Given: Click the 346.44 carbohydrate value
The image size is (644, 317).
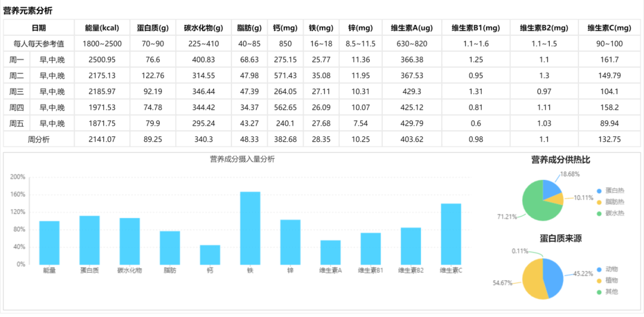Looking at the screenshot, I should 204,92.
